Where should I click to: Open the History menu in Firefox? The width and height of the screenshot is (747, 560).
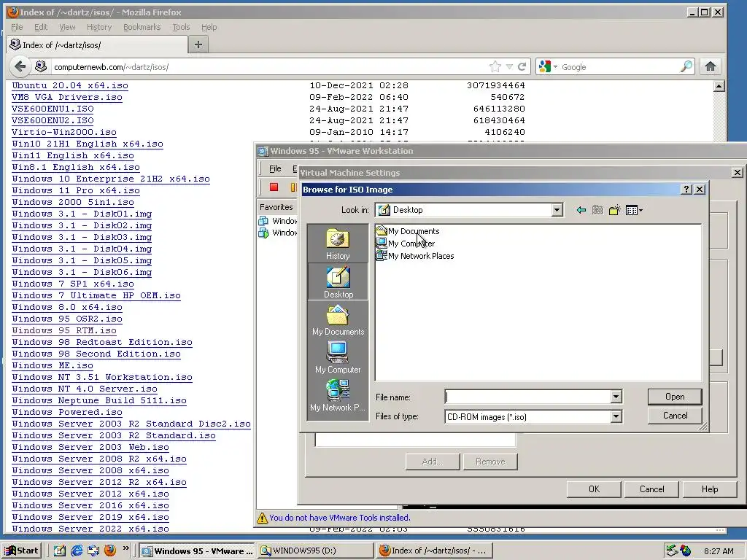point(99,27)
